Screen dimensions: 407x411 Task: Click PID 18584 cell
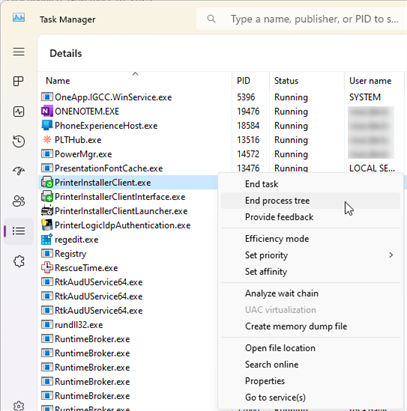click(248, 125)
